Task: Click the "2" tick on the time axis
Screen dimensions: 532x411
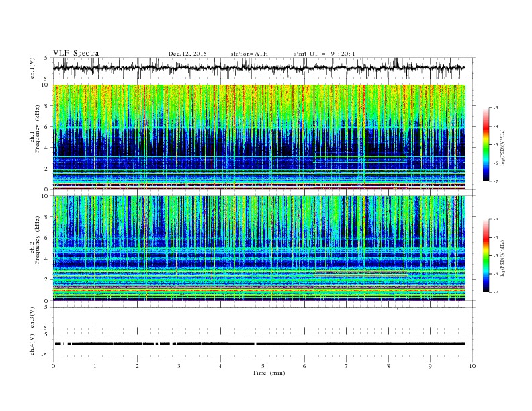Action: (137, 366)
